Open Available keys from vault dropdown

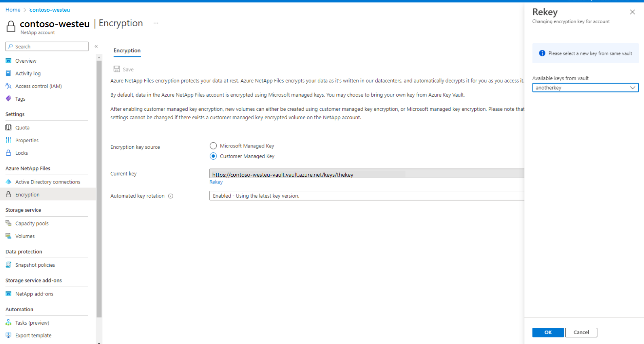tap(585, 88)
